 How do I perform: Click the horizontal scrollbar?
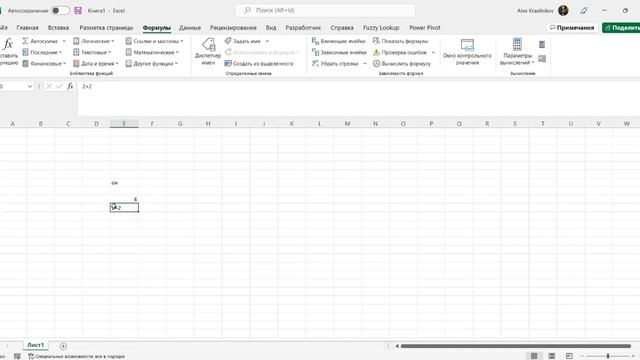[x=516, y=346]
